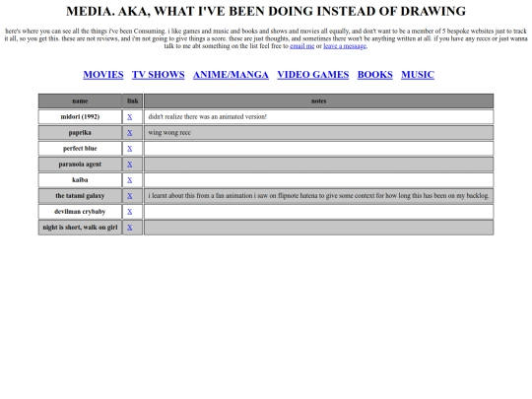Click the 'name' column header
Image resolution: width=532 pixels, height=399 pixels.
coord(80,101)
